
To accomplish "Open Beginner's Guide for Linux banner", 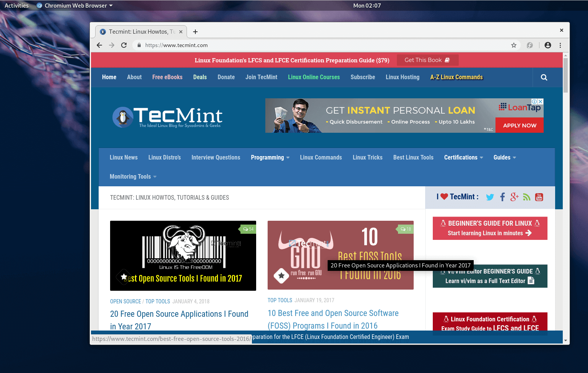I will [x=490, y=228].
